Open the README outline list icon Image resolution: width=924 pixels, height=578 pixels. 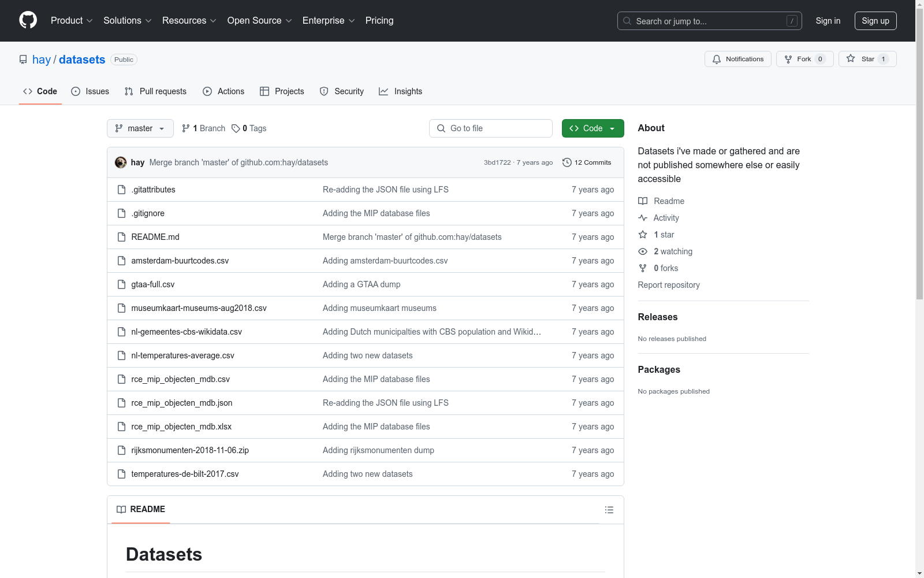tap(609, 510)
